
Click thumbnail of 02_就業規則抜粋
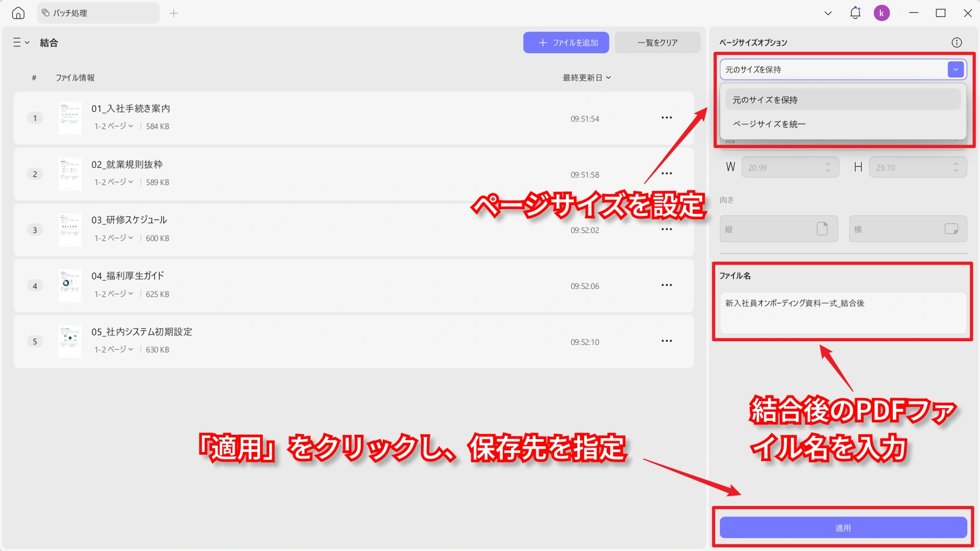tap(70, 174)
